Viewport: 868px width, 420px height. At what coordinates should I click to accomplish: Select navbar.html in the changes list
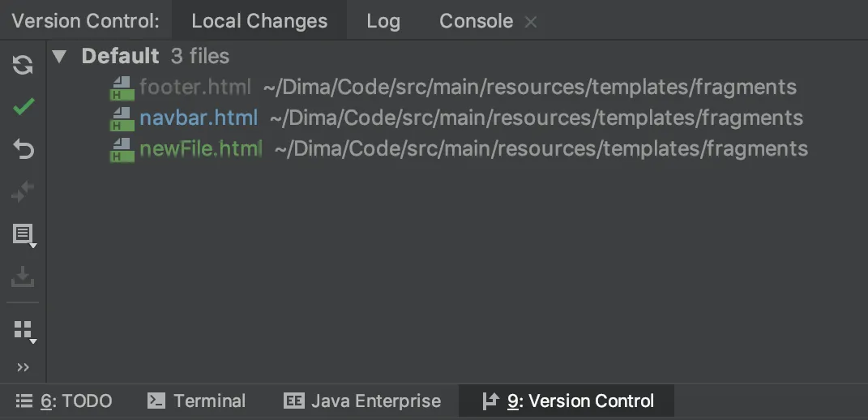click(x=199, y=118)
